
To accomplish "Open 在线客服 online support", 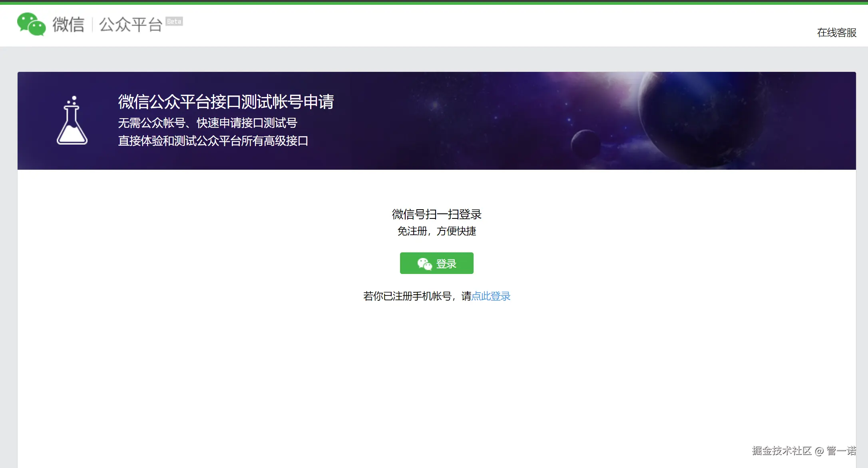I will (x=836, y=32).
